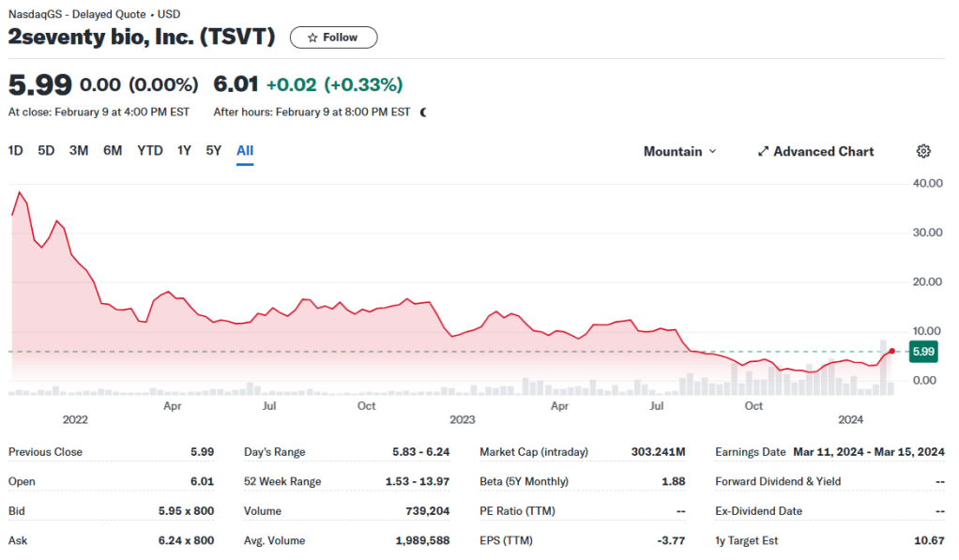Show the 1Y chart range
This screenshot has width=959, height=560.
(x=184, y=150)
